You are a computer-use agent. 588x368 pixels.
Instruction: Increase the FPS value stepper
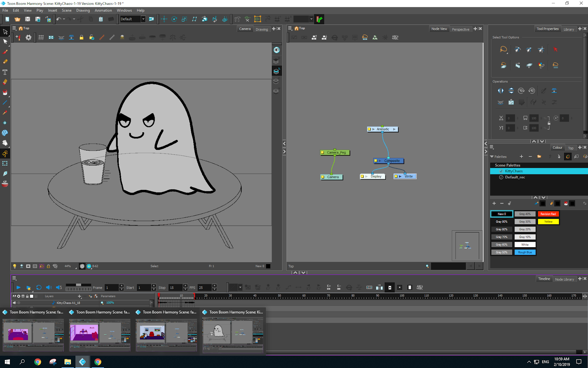pyautogui.click(x=214, y=286)
